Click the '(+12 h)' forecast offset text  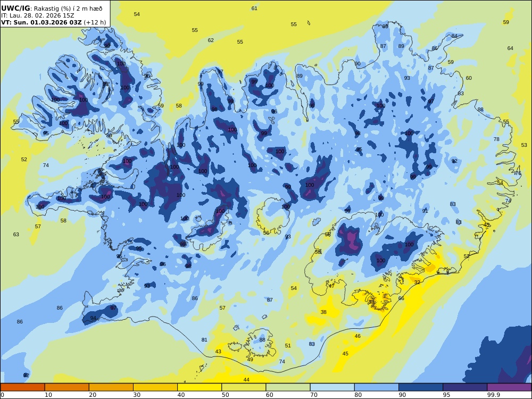pyautogui.click(x=95, y=22)
